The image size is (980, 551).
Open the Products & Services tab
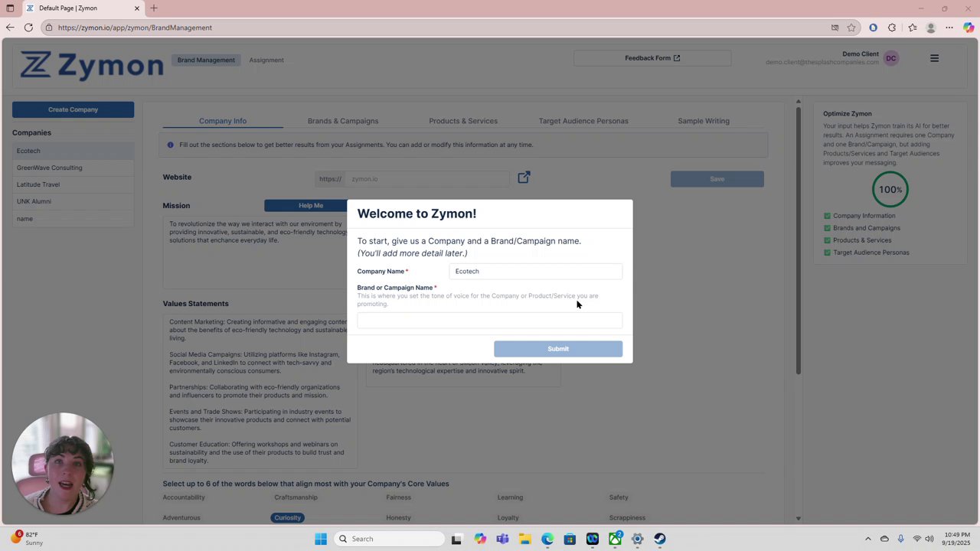coord(463,121)
